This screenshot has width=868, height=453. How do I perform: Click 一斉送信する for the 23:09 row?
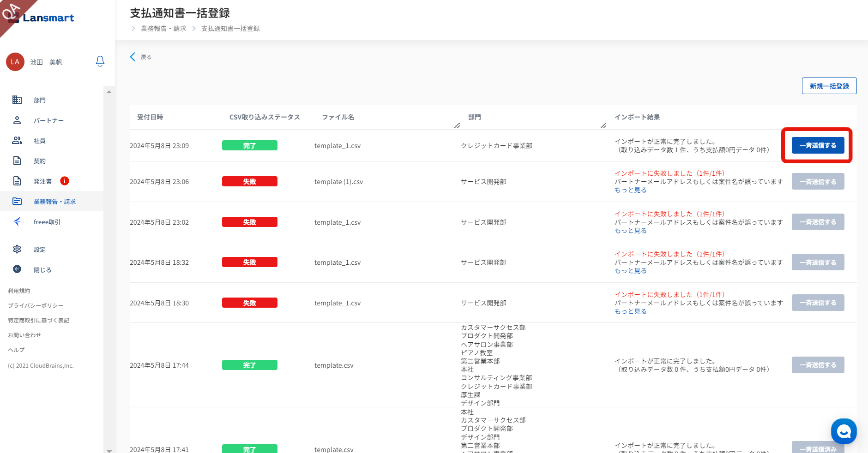coord(818,145)
